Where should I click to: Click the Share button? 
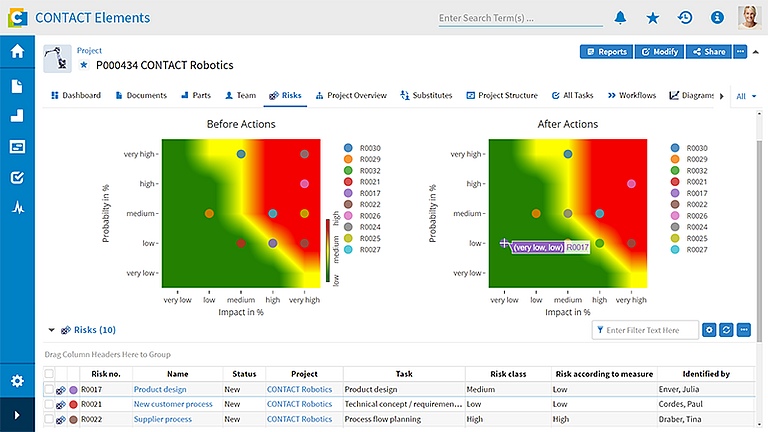(x=709, y=51)
